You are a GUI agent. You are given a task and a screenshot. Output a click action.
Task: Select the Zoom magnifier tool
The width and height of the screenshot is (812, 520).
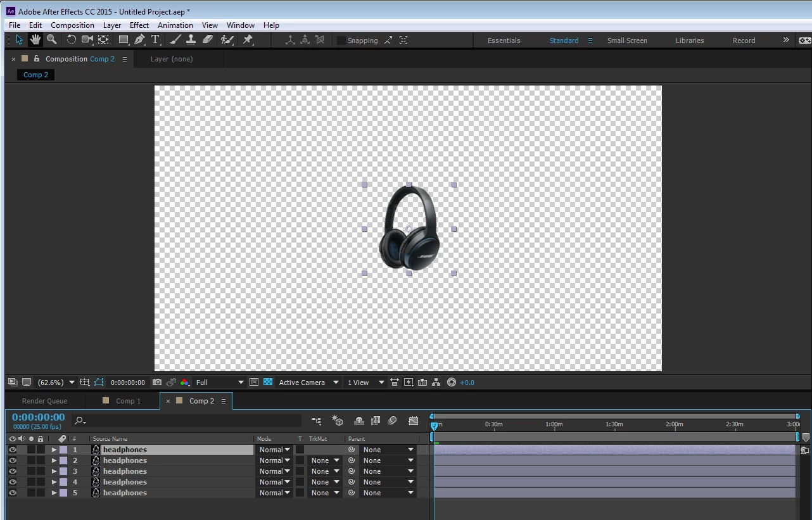coord(52,39)
